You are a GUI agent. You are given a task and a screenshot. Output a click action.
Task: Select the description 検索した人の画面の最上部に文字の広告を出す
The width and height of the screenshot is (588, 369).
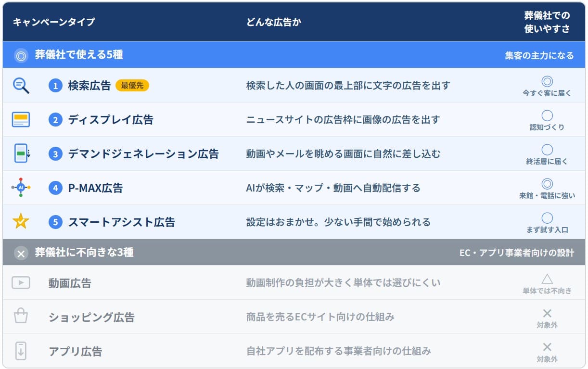click(348, 86)
